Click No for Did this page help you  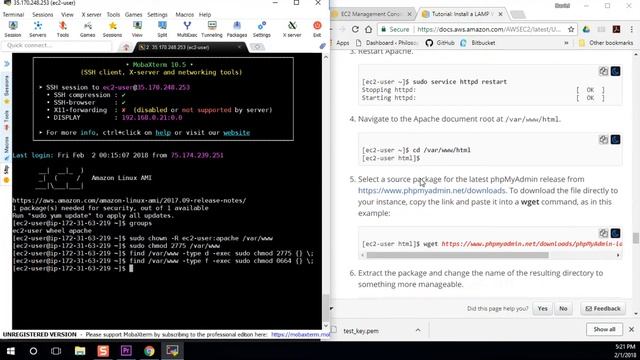coord(563,309)
